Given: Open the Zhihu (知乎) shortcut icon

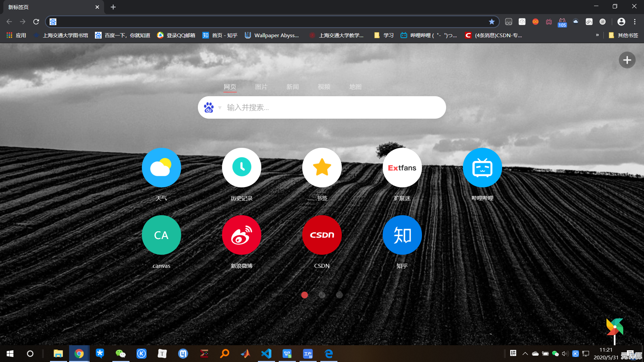Looking at the screenshot, I should click(402, 235).
